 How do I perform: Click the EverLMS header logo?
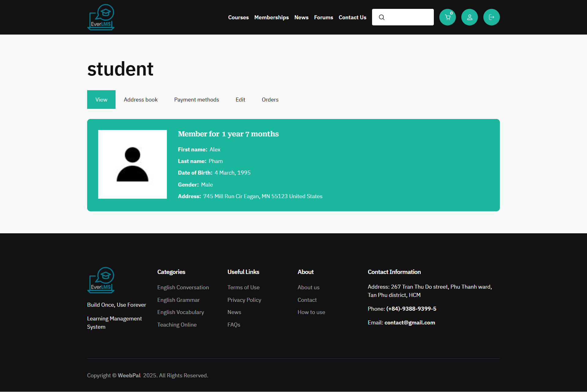click(101, 17)
